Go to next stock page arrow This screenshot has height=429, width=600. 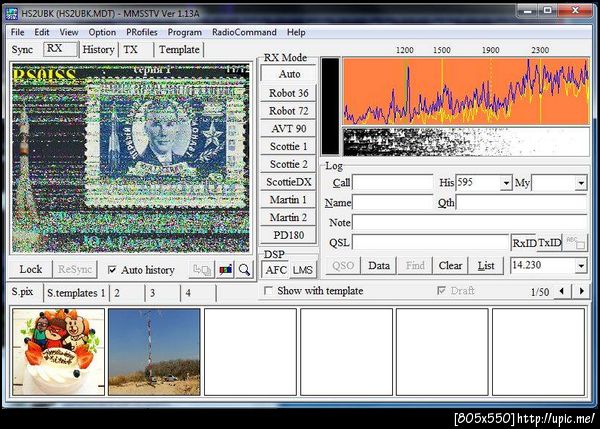click(x=581, y=291)
